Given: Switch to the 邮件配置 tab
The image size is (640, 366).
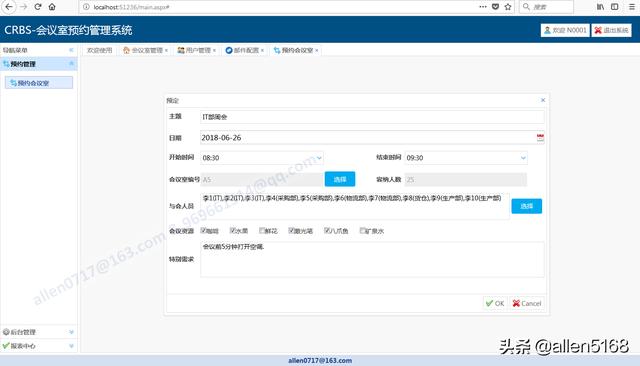Looking at the screenshot, I should click(244, 50).
